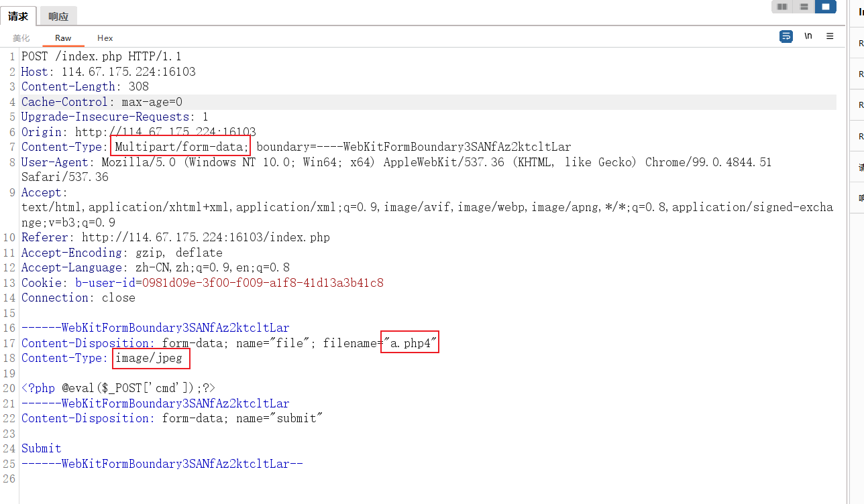Click the Multipart/form-data content type value

(x=182, y=147)
